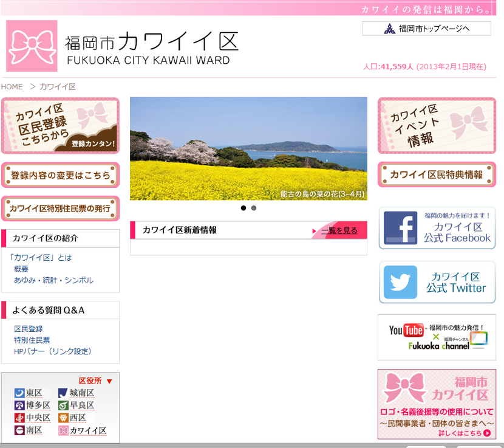Click the 西区 ward icon
Screen dimensions: 504x448
click(63, 418)
